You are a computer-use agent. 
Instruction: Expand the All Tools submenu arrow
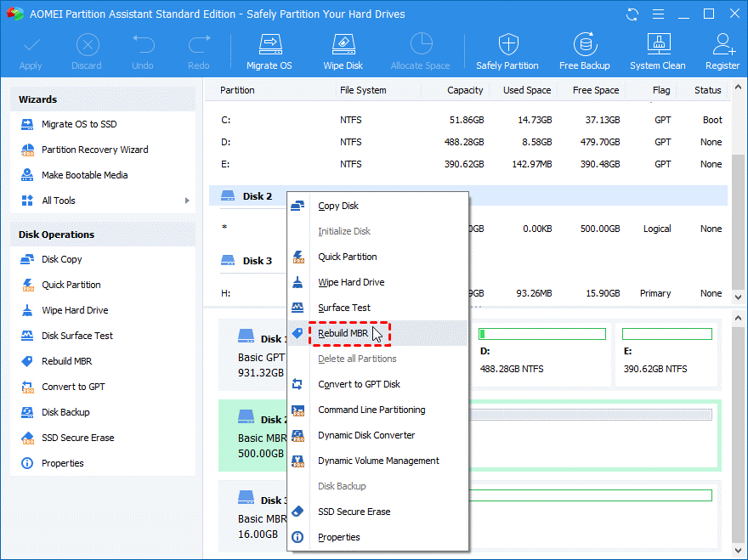pos(187,201)
